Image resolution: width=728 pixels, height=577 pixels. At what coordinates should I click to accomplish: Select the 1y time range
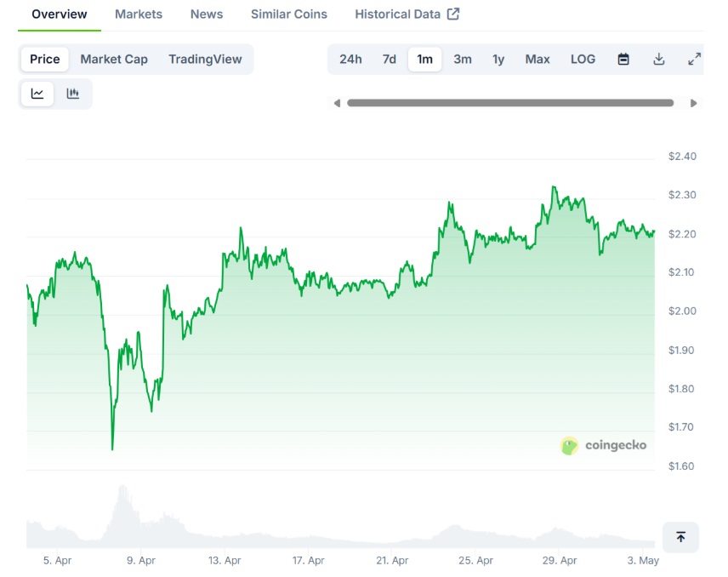click(x=498, y=60)
